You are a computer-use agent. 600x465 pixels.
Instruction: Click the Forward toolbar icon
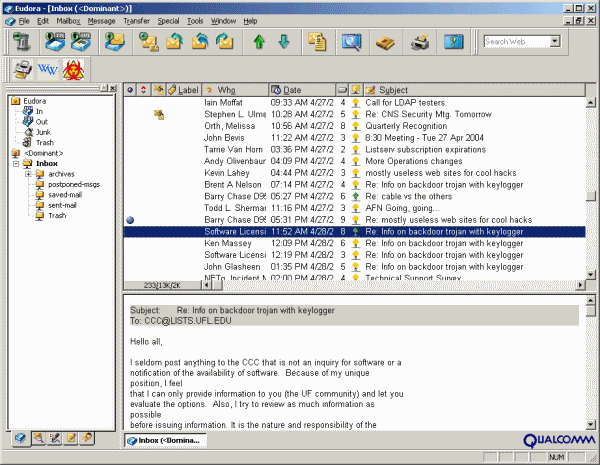pyautogui.click(x=225, y=41)
